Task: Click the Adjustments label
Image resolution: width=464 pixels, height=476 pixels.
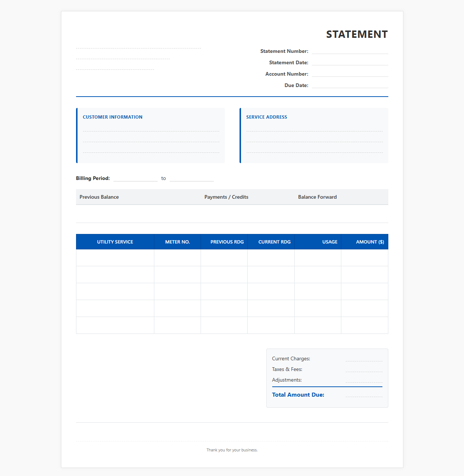Action: [x=287, y=380]
